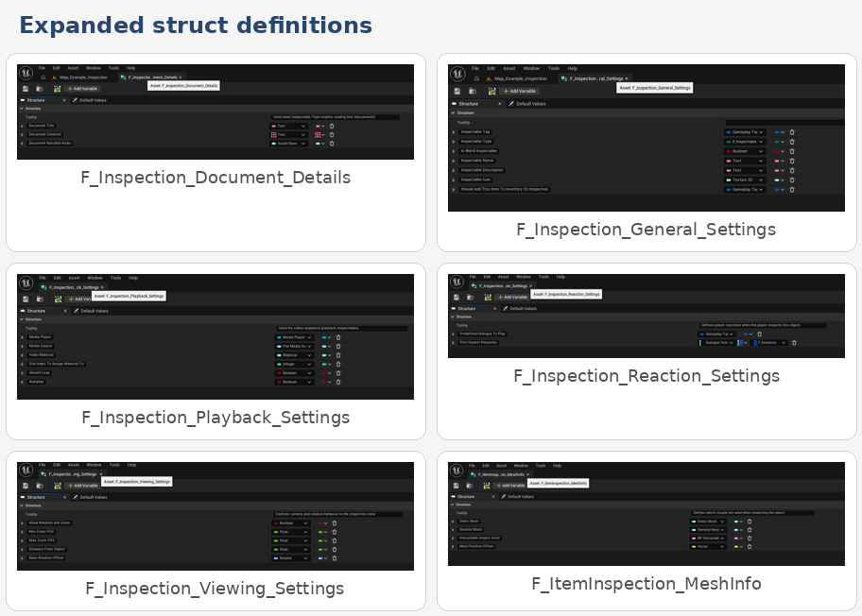This screenshot has height=616, width=862.
Task: Select Map_Example_Inspection tab in General Settings editor
Action: (518, 77)
